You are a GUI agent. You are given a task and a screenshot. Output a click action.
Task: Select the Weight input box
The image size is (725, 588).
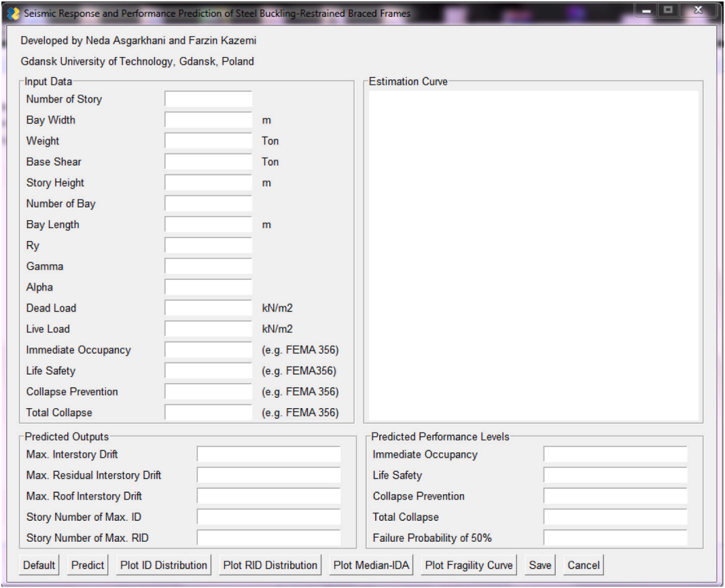[x=208, y=140]
